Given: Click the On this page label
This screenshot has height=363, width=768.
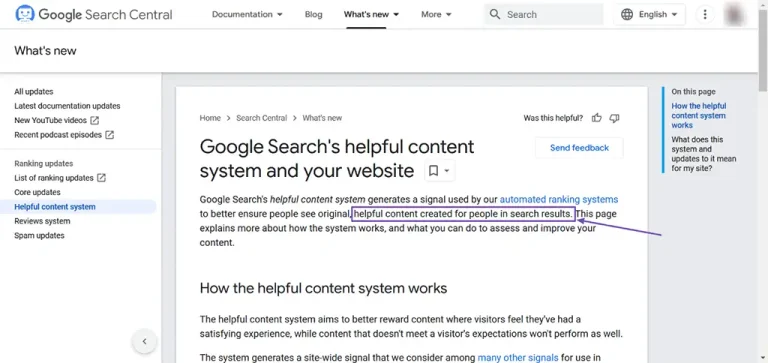Looking at the screenshot, I should pos(694,92).
